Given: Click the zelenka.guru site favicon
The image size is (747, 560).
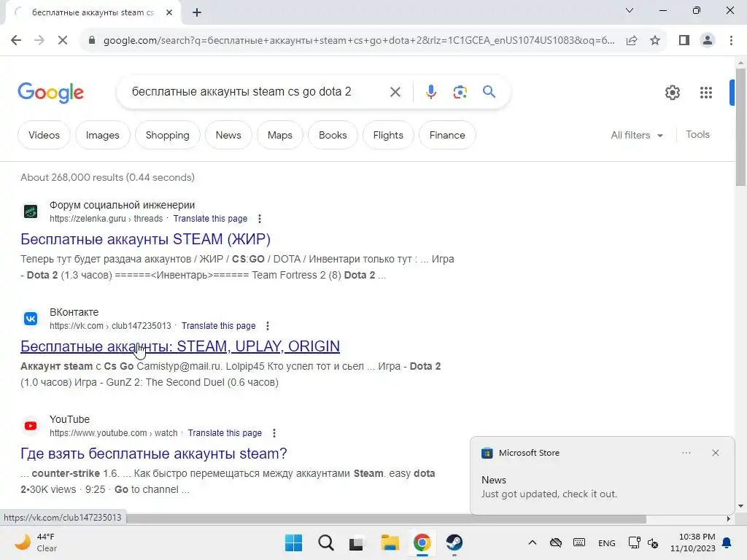Looking at the screenshot, I should click(x=31, y=211).
